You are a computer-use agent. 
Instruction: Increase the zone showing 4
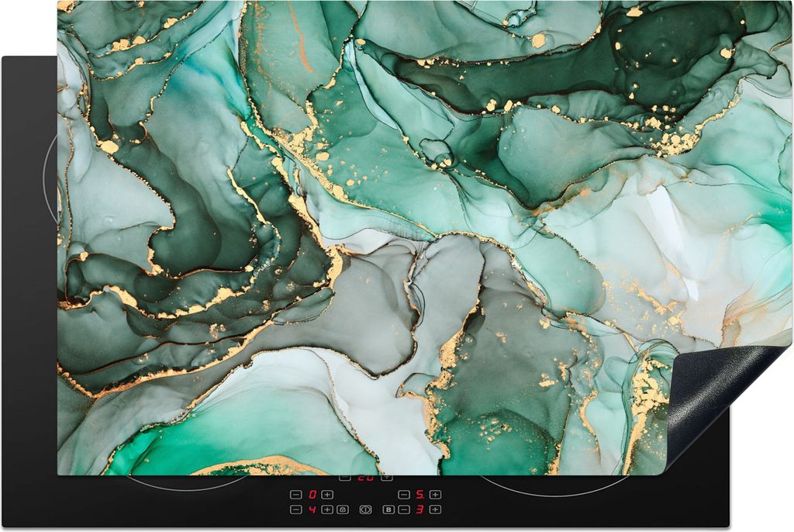coord(327,510)
